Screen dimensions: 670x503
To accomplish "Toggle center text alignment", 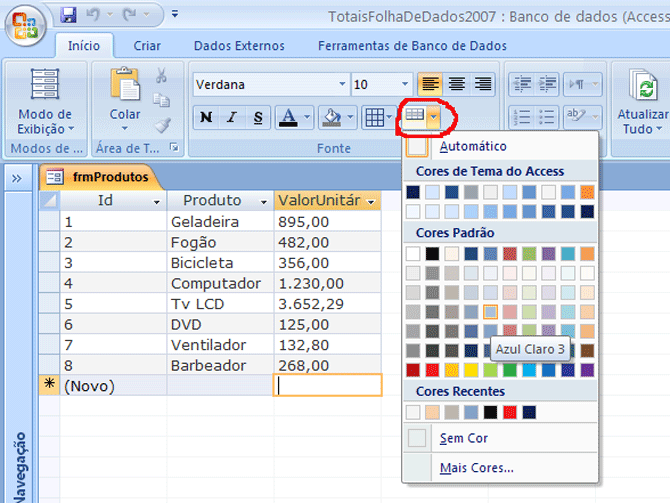I will pyautogui.click(x=457, y=84).
